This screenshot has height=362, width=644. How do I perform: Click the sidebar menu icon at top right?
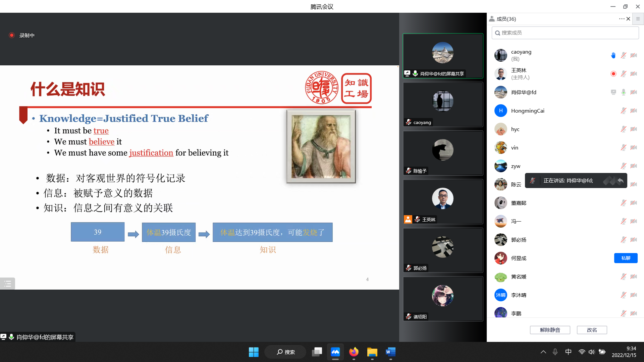point(638,19)
